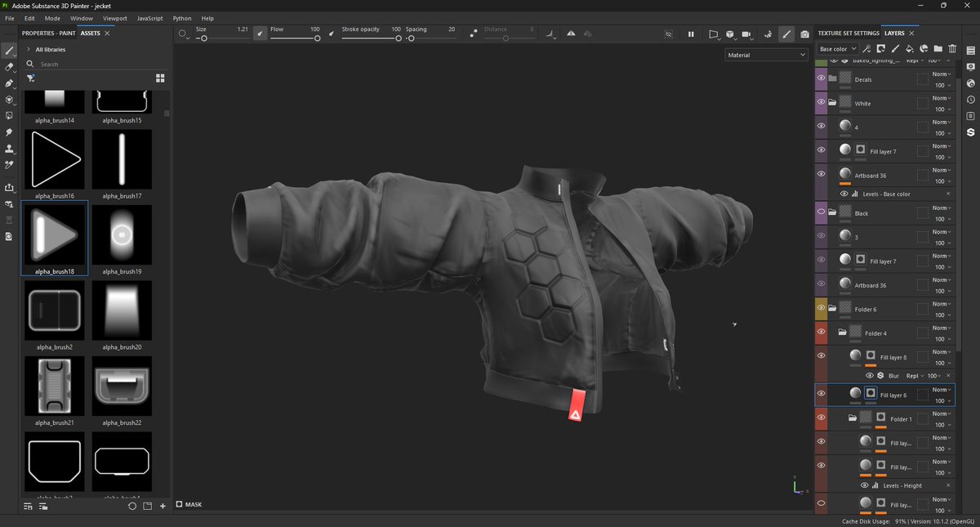
Task: Collapse the White folder
Action: pos(831,103)
